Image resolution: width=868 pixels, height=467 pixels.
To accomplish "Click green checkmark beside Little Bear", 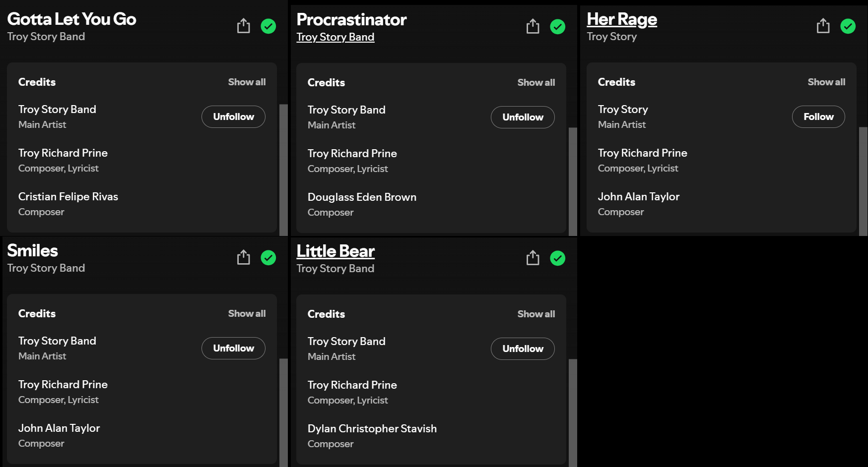I will click(558, 258).
